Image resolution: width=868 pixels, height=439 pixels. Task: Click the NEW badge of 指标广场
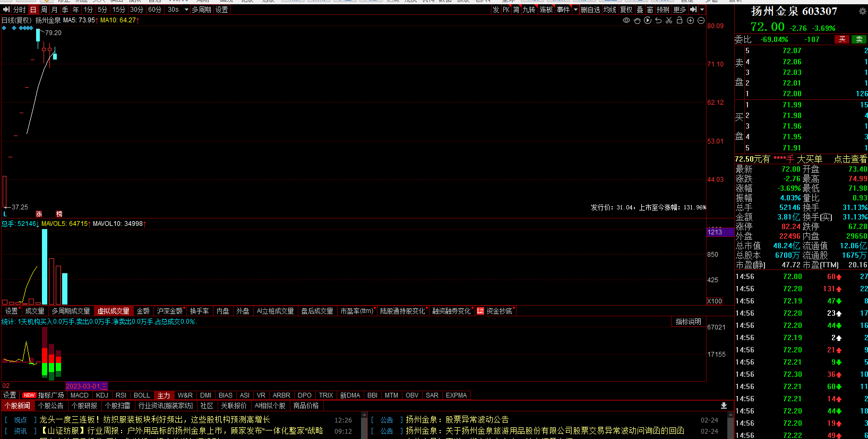click(29, 395)
